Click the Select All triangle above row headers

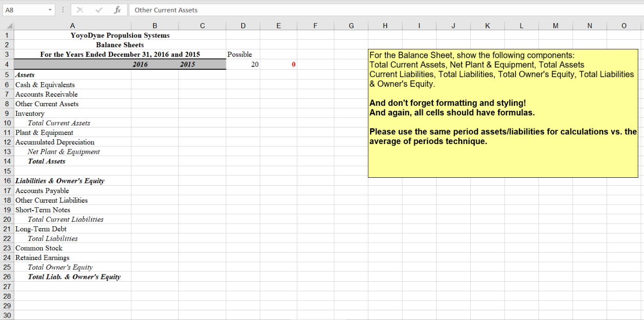point(8,25)
